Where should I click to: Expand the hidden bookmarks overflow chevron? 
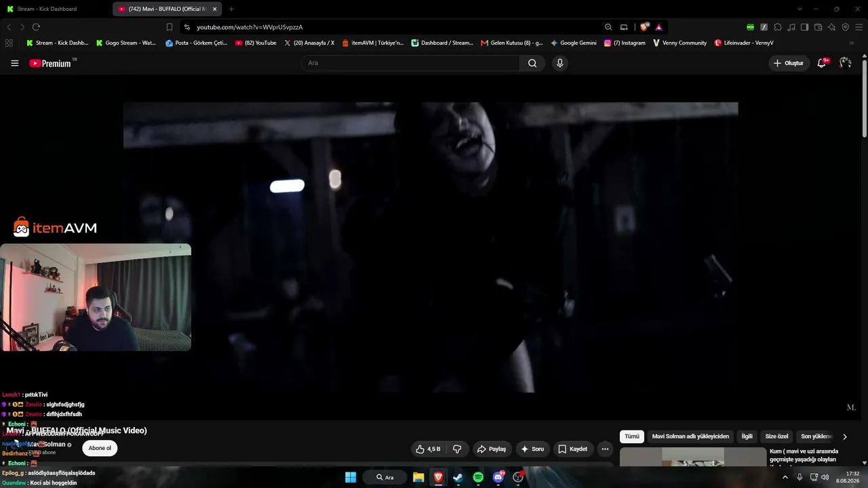point(852,43)
